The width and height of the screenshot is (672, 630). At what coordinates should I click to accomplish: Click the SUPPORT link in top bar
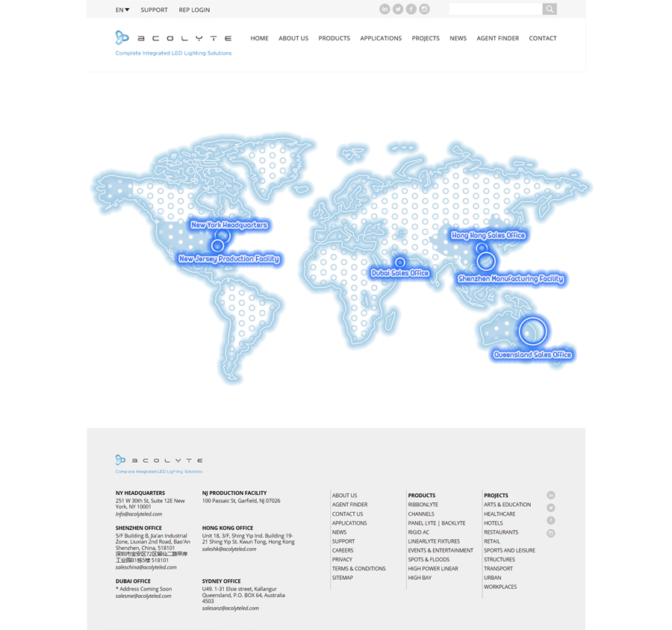coord(154,10)
